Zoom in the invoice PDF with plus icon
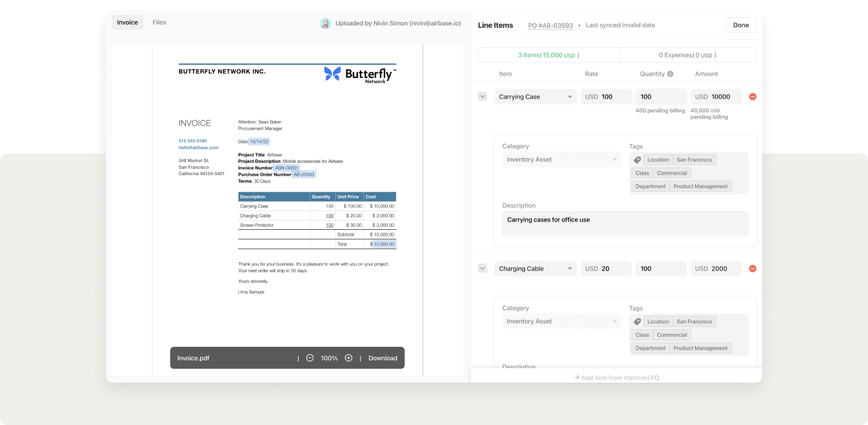 349,358
